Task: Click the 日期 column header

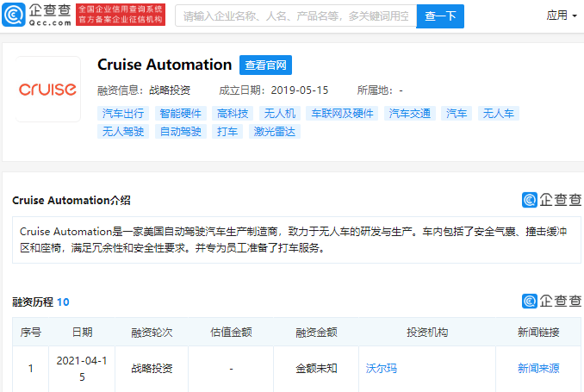Action: click(82, 332)
